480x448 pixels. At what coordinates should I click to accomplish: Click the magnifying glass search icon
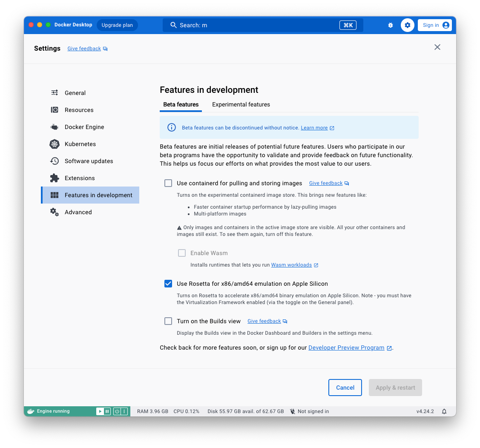coord(174,25)
